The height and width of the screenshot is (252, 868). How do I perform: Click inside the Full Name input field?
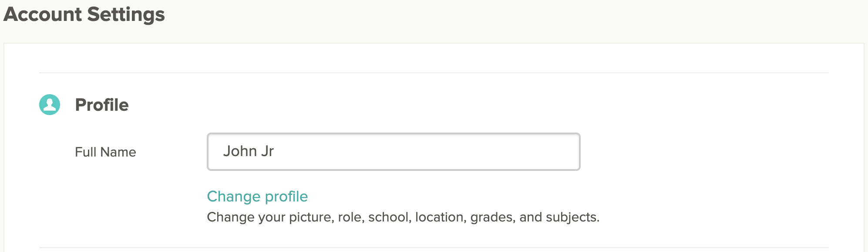tap(393, 152)
